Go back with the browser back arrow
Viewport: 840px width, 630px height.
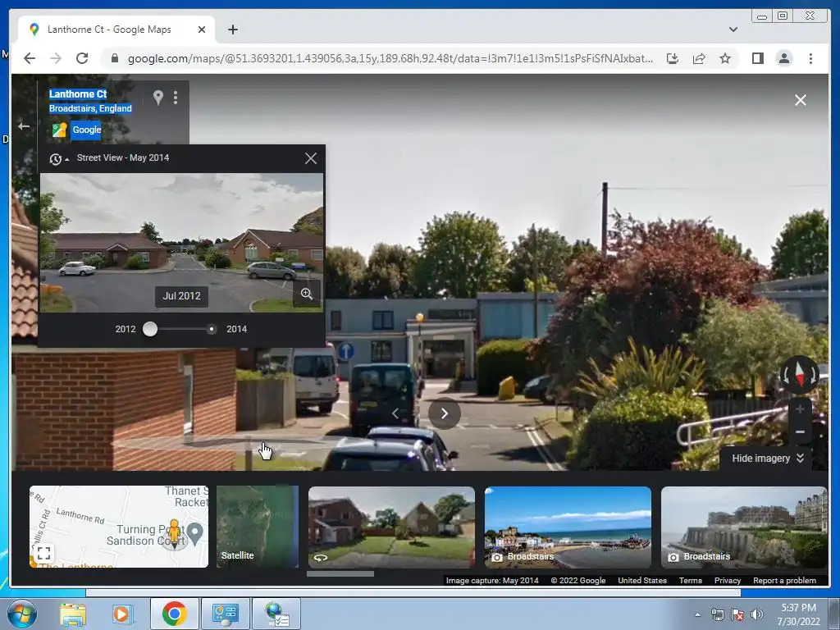click(x=30, y=58)
